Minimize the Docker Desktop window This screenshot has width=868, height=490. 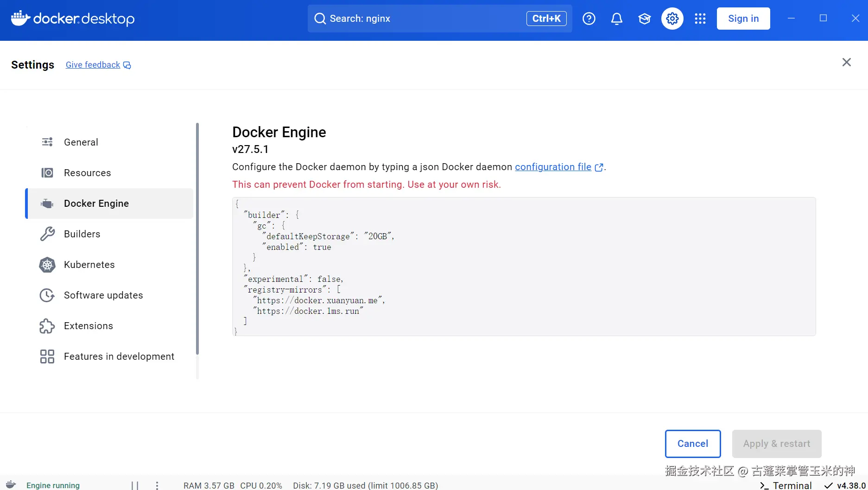coord(791,18)
